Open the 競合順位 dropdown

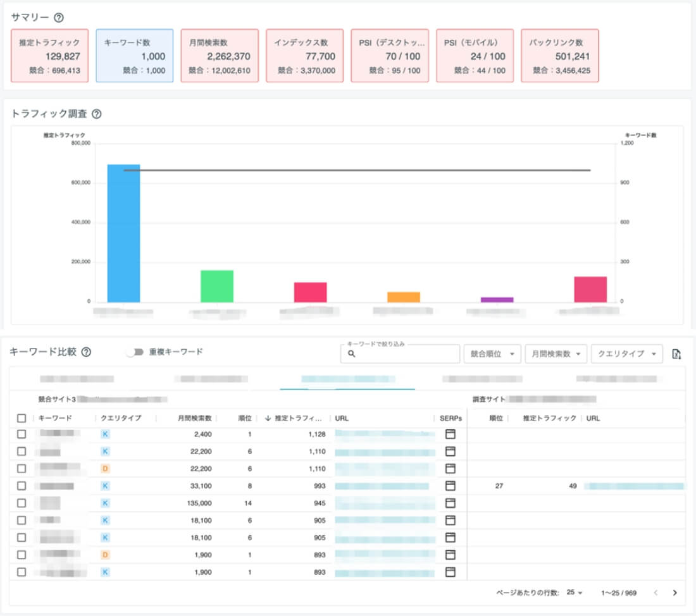(x=494, y=354)
